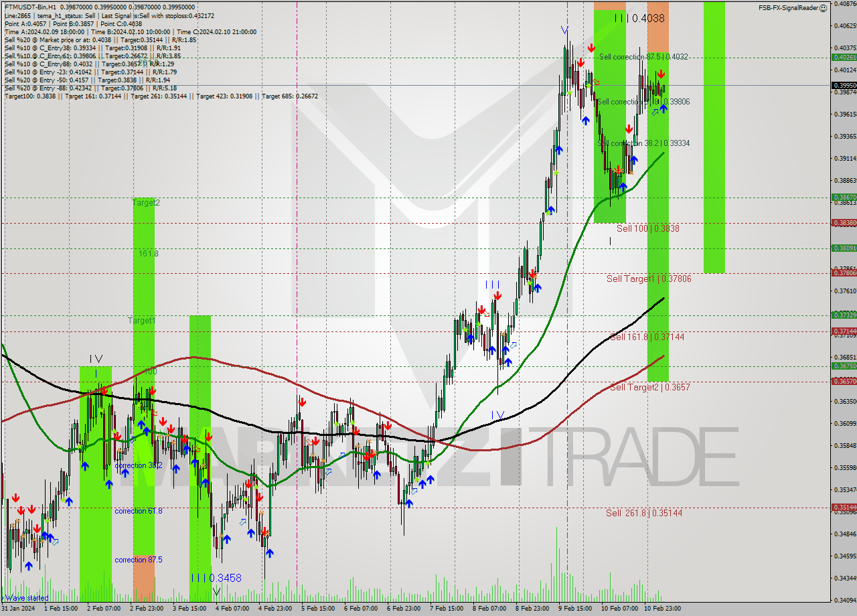857x616 pixels.
Task: Click the 31 Jan 2024 date label
Action: (17, 609)
